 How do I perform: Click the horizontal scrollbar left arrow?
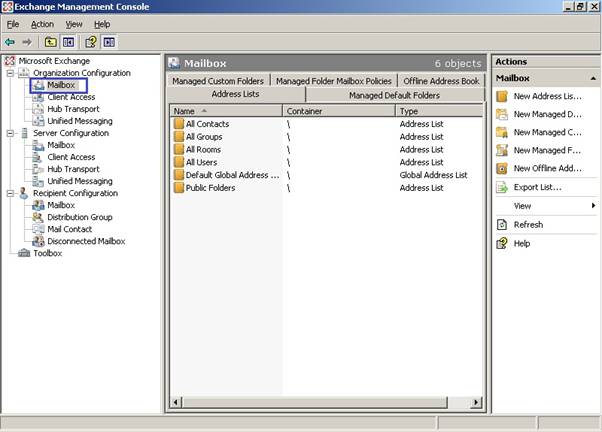pyautogui.click(x=176, y=402)
